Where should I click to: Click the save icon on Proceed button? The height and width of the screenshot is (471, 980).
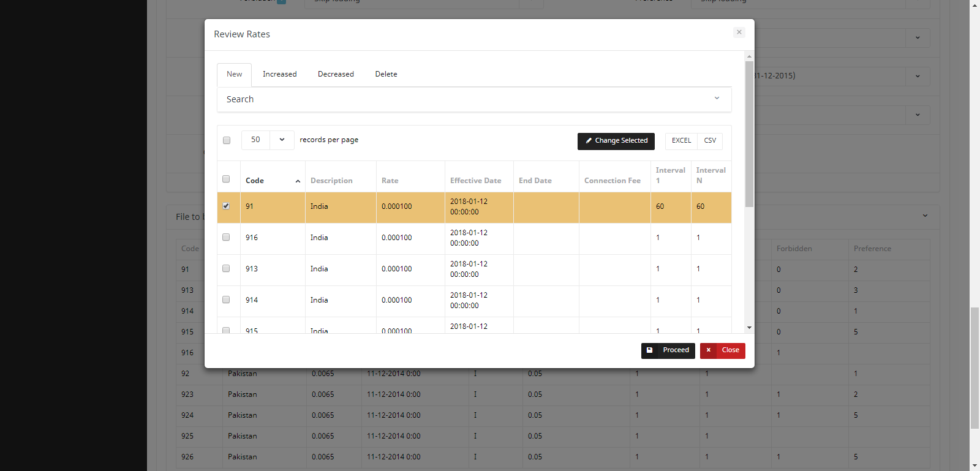[649, 350]
